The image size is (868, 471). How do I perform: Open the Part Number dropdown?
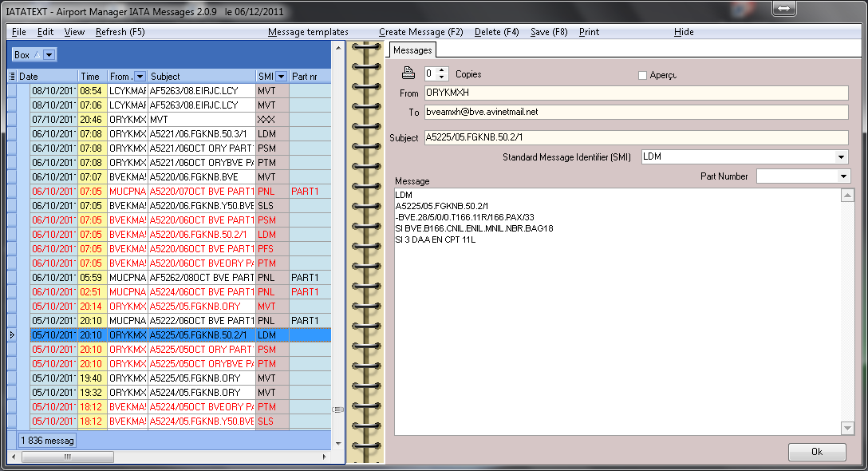(844, 176)
